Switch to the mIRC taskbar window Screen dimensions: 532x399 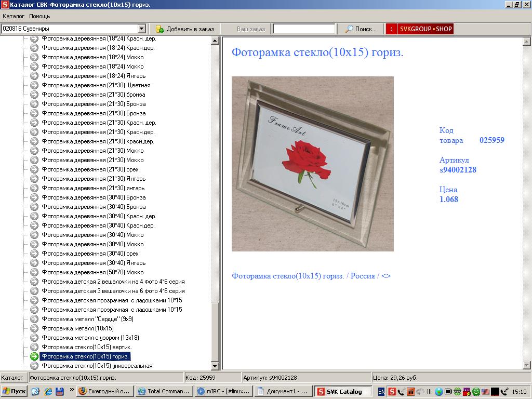[224, 391]
